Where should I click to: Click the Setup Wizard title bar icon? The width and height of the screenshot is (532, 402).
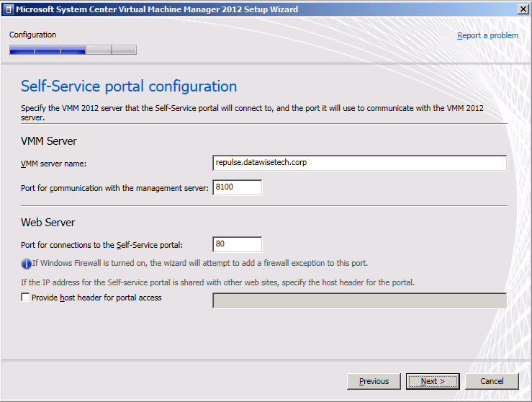[x=9, y=9]
